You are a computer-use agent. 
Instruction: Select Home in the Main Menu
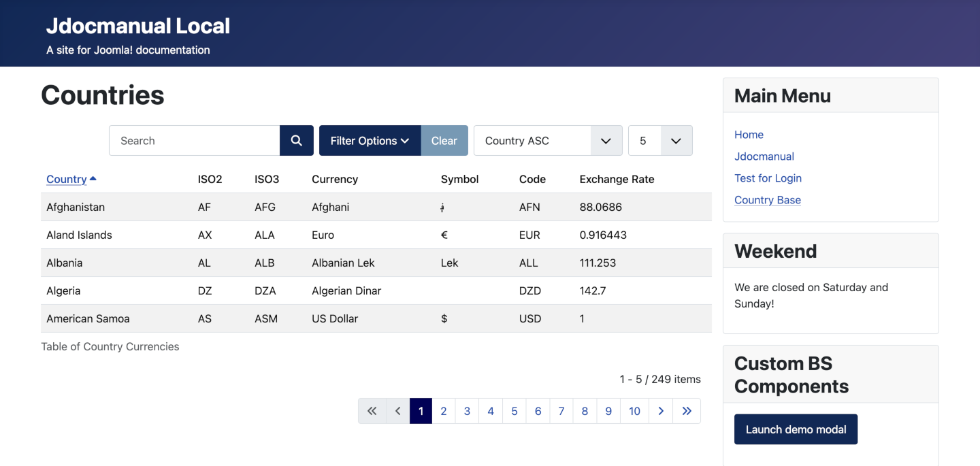click(x=749, y=134)
